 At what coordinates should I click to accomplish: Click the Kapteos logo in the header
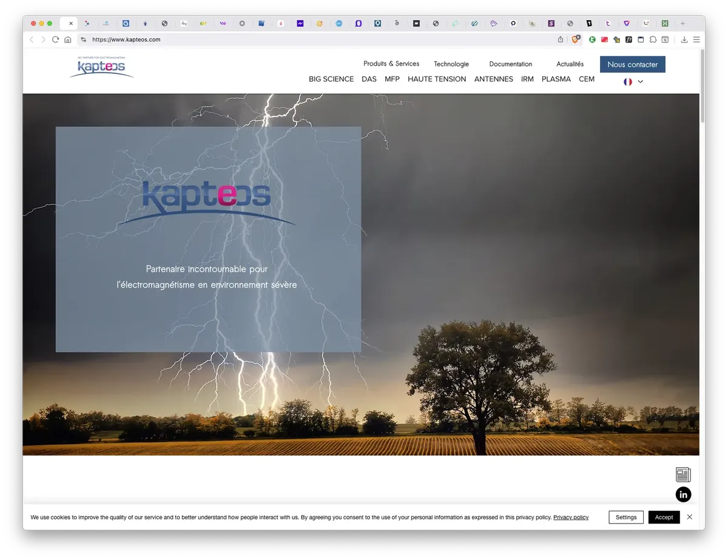[101, 67]
